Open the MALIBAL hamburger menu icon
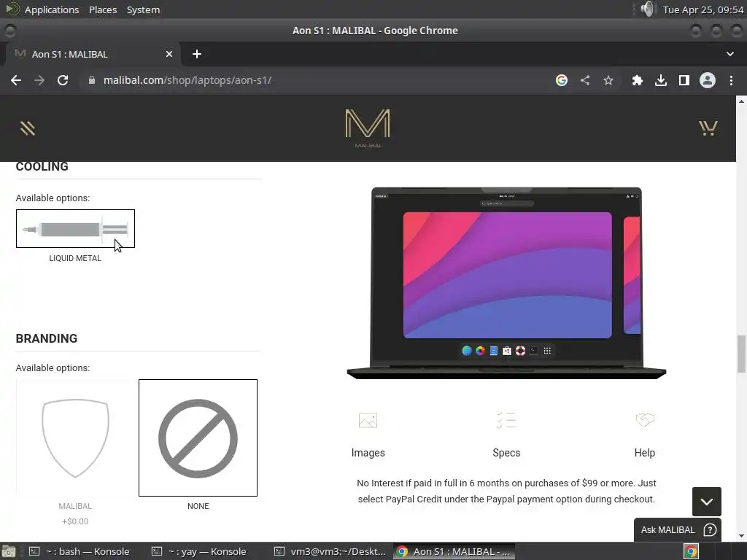The height and width of the screenshot is (560, 747). [x=28, y=128]
